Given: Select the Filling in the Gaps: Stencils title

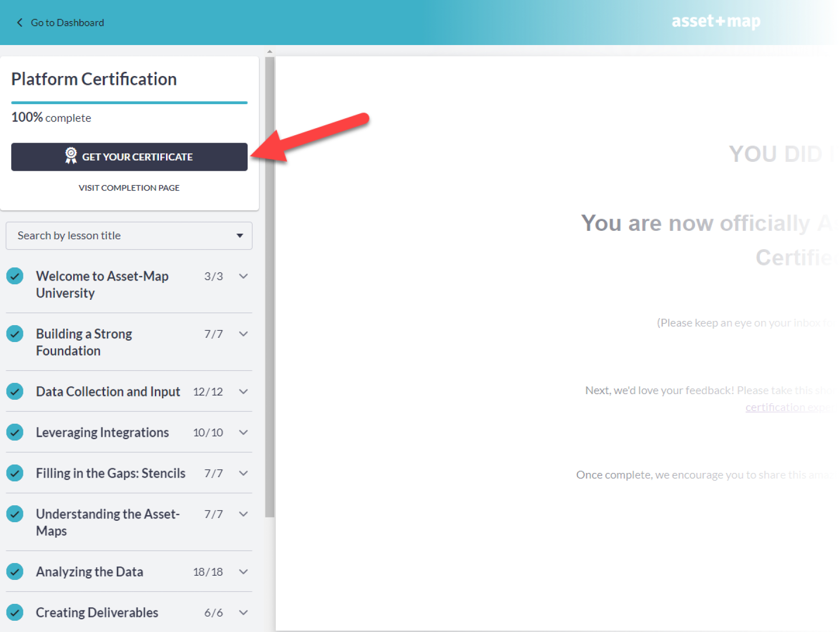Looking at the screenshot, I should tap(111, 473).
